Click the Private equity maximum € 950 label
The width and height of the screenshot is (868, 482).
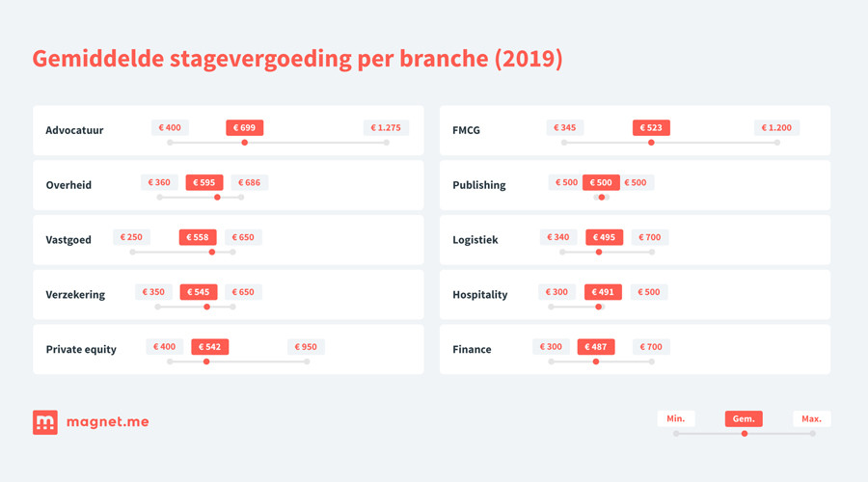(x=306, y=347)
